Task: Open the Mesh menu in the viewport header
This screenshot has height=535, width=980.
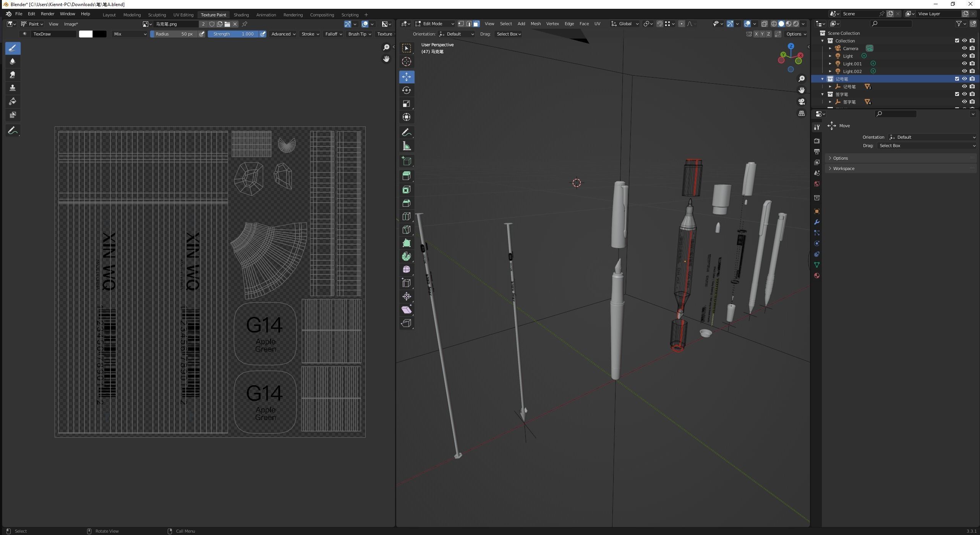Action: pyautogui.click(x=535, y=23)
